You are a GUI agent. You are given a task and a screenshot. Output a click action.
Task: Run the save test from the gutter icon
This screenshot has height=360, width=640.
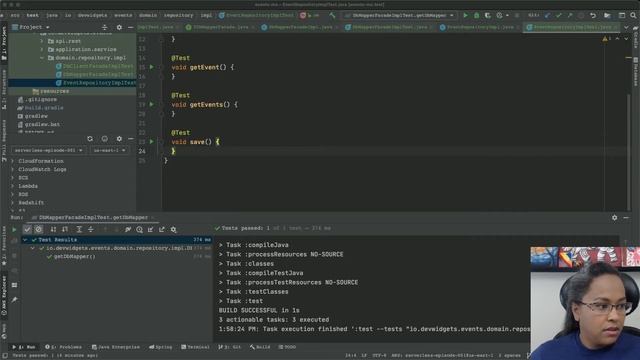click(152, 142)
